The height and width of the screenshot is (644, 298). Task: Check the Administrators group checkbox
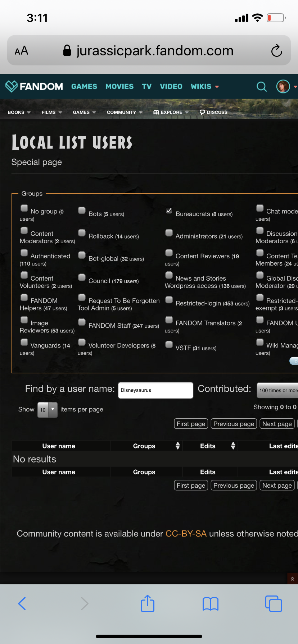point(169,233)
